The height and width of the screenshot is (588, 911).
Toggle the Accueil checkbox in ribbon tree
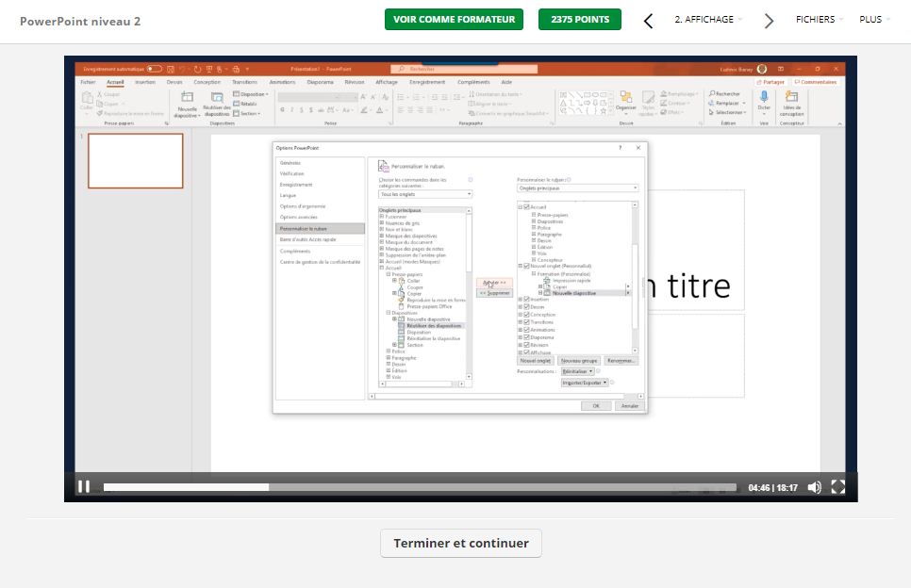click(x=527, y=207)
